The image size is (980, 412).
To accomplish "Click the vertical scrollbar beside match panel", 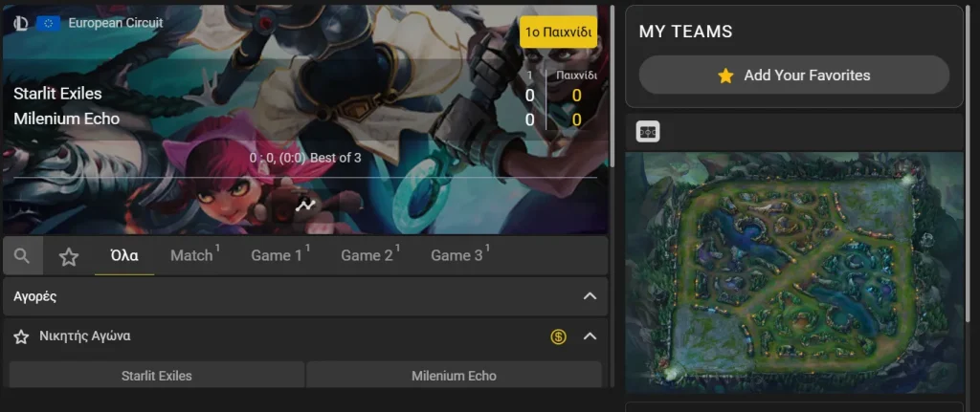I will tap(612, 86).
